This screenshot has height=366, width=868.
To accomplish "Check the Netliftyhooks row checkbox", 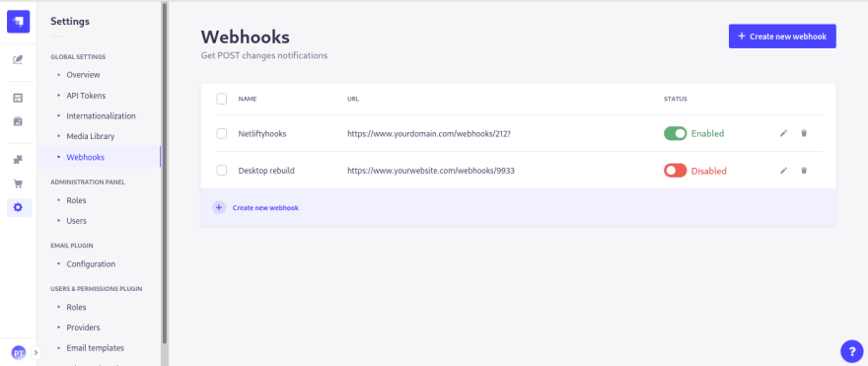I will click(221, 133).
